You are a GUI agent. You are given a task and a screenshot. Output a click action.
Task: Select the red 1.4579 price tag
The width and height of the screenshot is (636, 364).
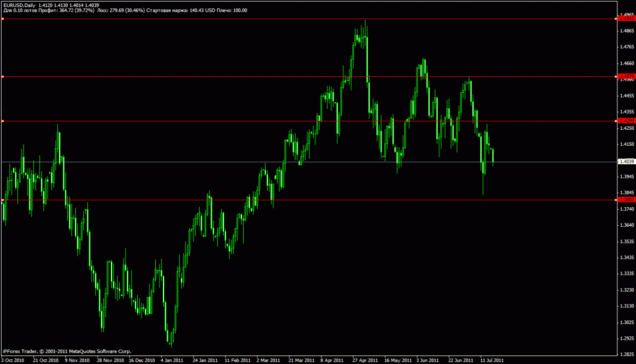click(625, 77)
